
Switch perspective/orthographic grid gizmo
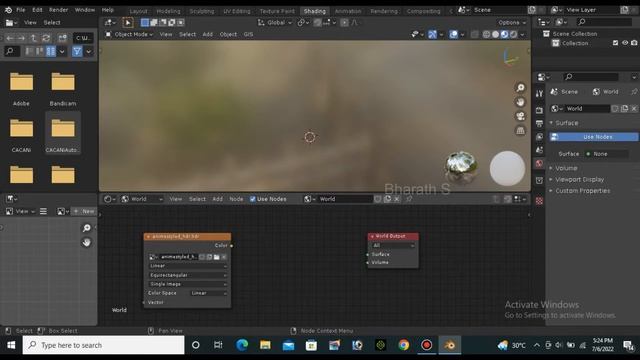tap(520, 131)
